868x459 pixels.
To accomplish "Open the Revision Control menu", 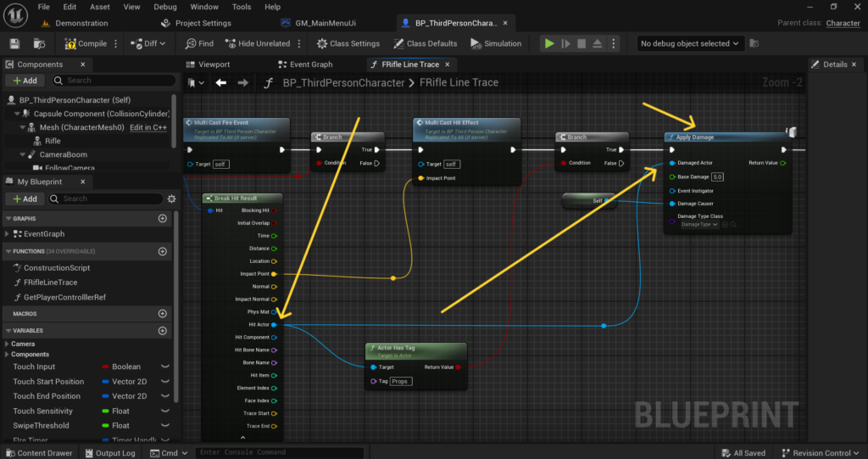I will coord(821,453).
